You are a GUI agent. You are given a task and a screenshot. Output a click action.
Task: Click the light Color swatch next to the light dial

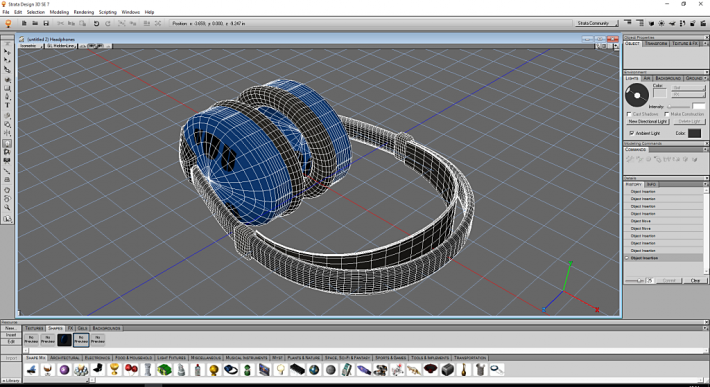click(x=660, y=93)
